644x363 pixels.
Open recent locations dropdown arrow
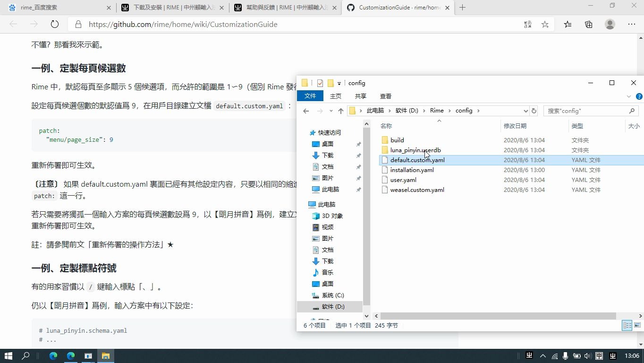330,111
